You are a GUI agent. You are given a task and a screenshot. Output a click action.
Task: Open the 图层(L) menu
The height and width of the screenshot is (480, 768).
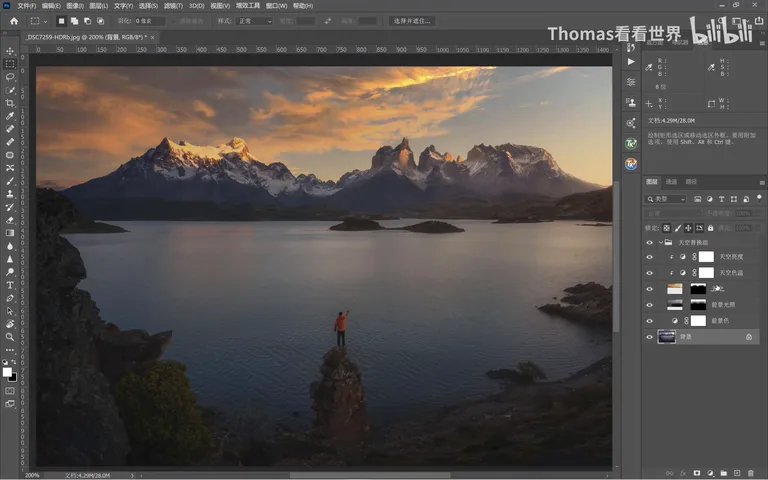pyautogui.click(x=99, y=6)
